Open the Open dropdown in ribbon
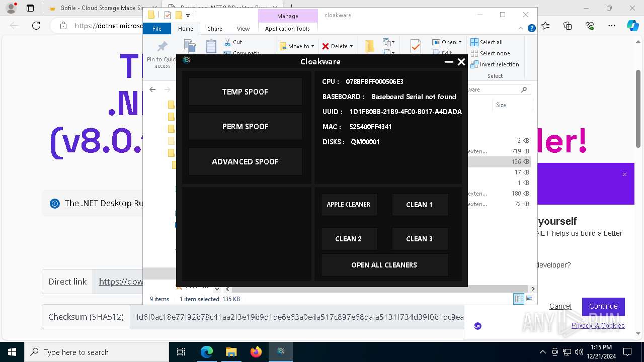This screenshot has height=362, width=644. click(x=447, y=42)
